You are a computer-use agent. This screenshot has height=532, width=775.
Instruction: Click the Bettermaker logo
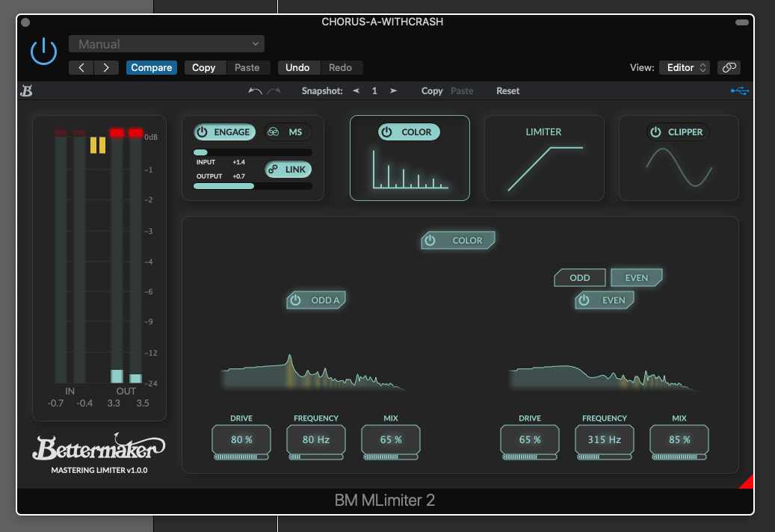[99, 447]
